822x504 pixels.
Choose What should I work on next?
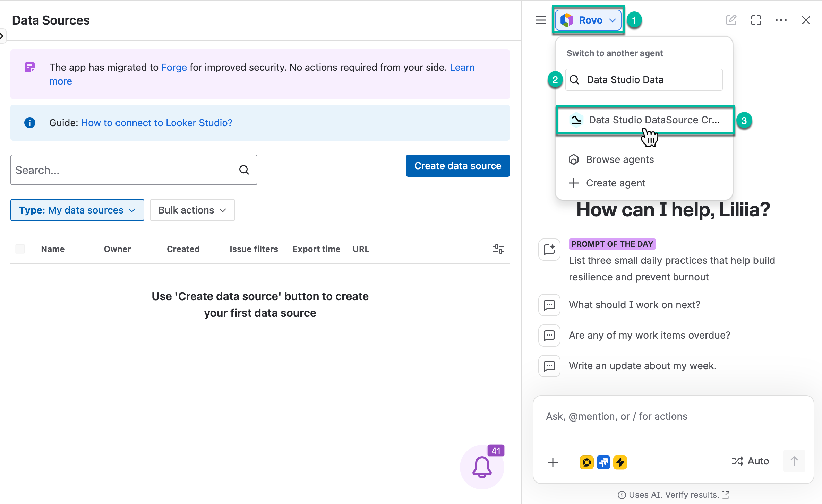[634, 305]
